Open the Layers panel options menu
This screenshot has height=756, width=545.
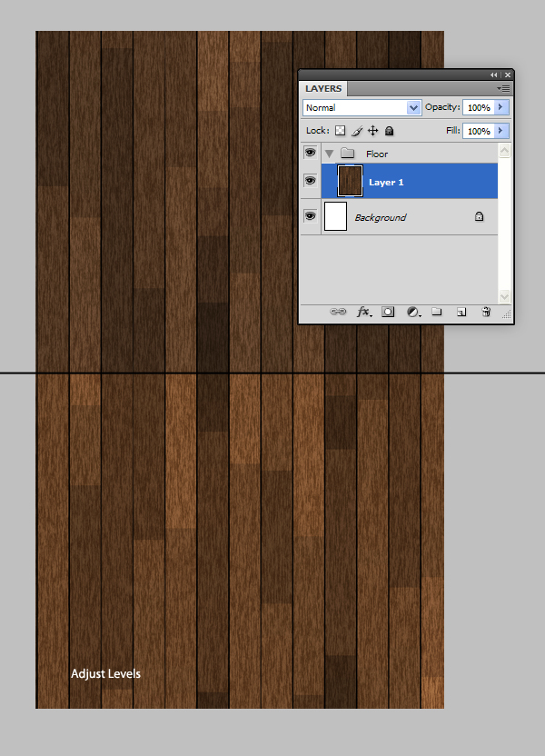pos(502,89)
